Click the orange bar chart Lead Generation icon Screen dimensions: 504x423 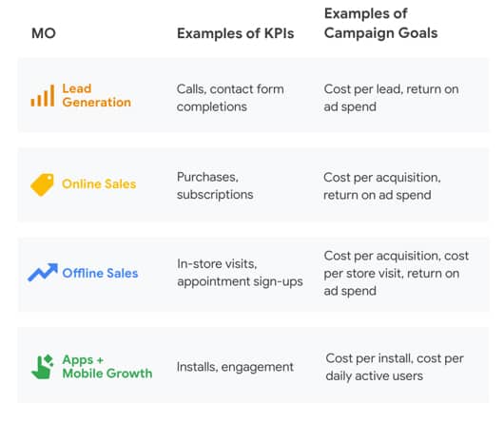pos(43,95)
